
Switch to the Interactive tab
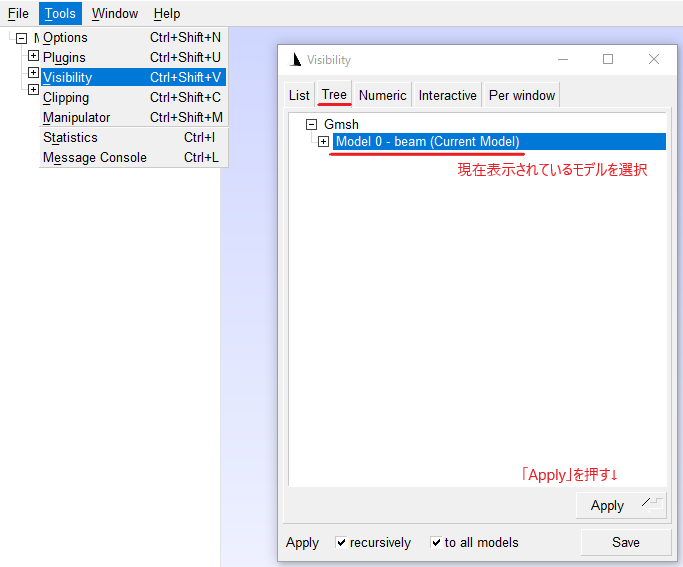click(447, 95)
